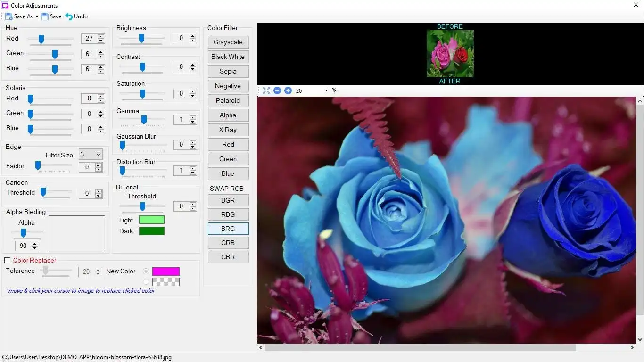Click the Hue Green slider

point(50,54)
